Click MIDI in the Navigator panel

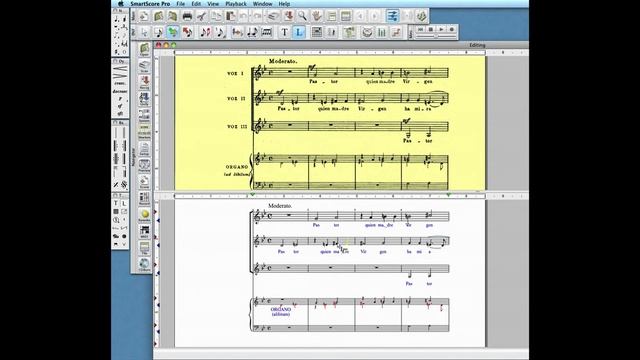tap(144, 232)
